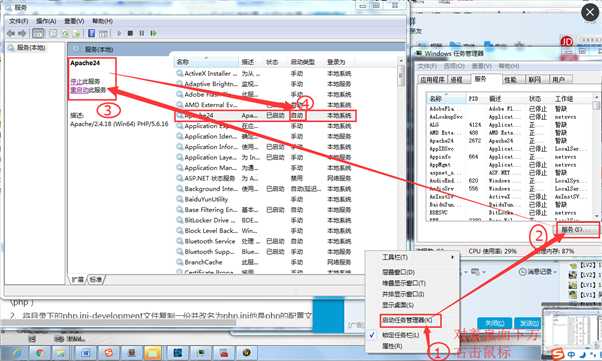602x361 pixels.
Task: Click the Restart this service link
Action: [x=88, y=90]
